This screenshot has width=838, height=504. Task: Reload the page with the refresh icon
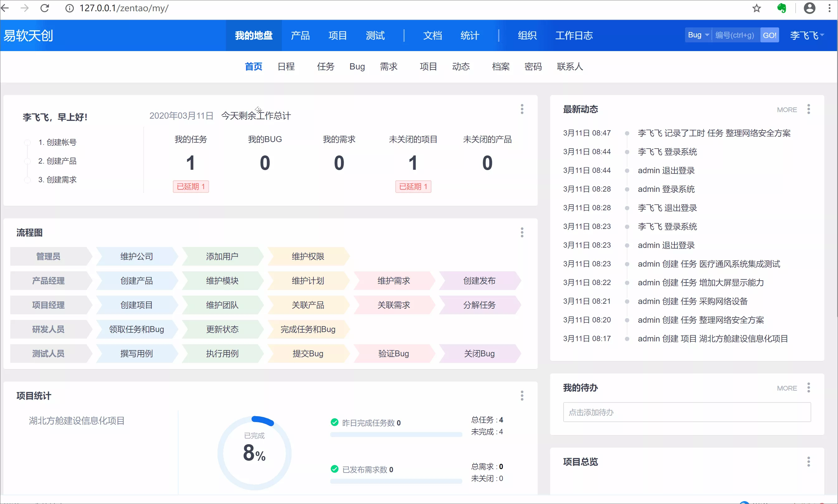(45, 8)
